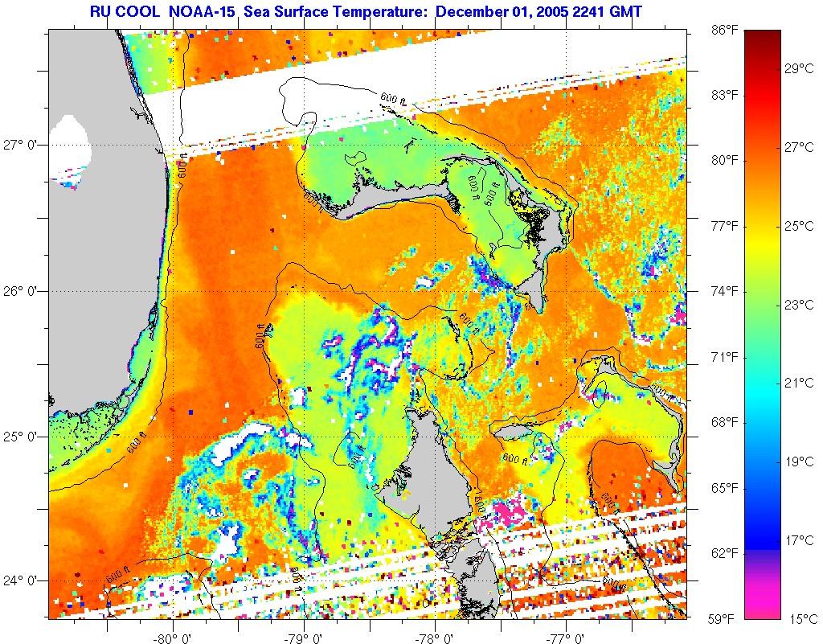This screenshot has width=823, height=644.
Task: Click the 27°C colorbar label
Action: pyautogui.click(x=799, y=147)
